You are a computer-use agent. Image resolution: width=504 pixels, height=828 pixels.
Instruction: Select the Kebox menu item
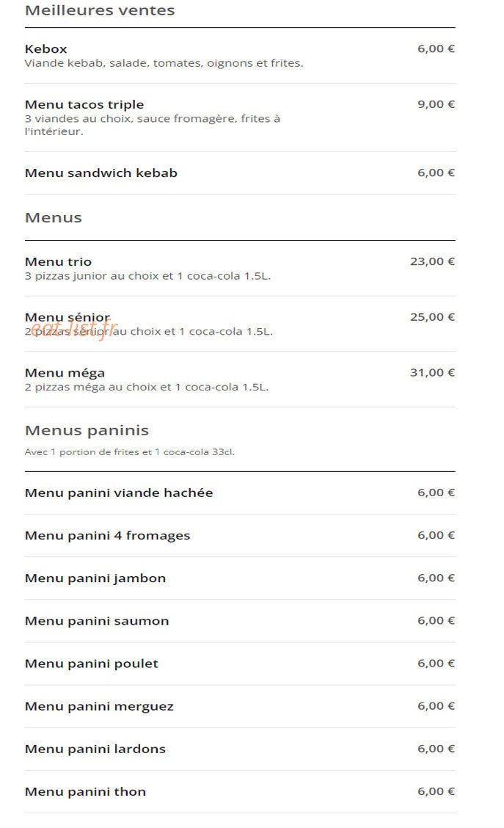tap(240, 56)
